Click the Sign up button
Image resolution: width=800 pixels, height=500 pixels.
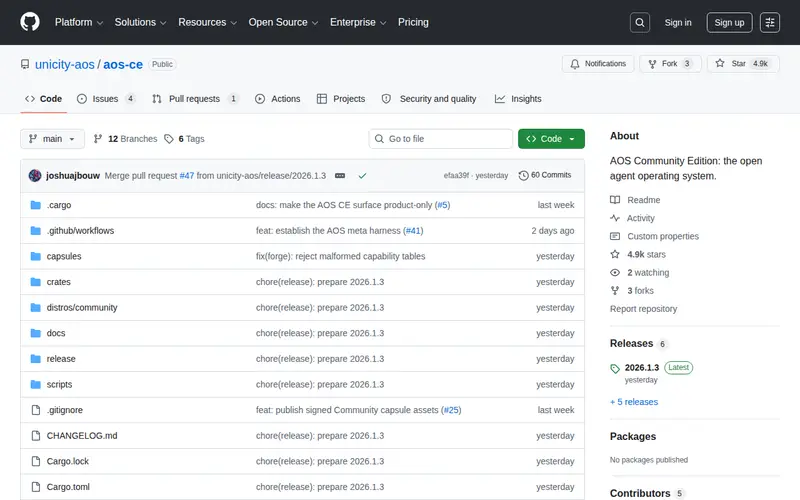click(x=729, y=22)
